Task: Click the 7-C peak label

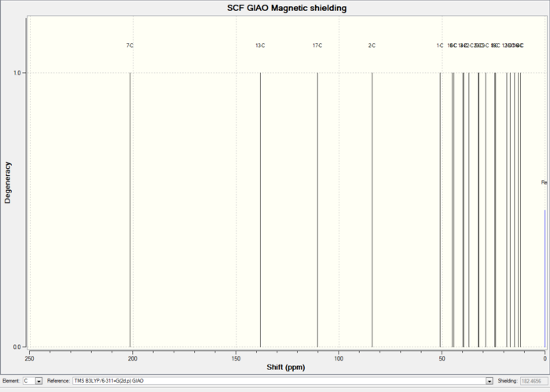Action: pos(130,46)
